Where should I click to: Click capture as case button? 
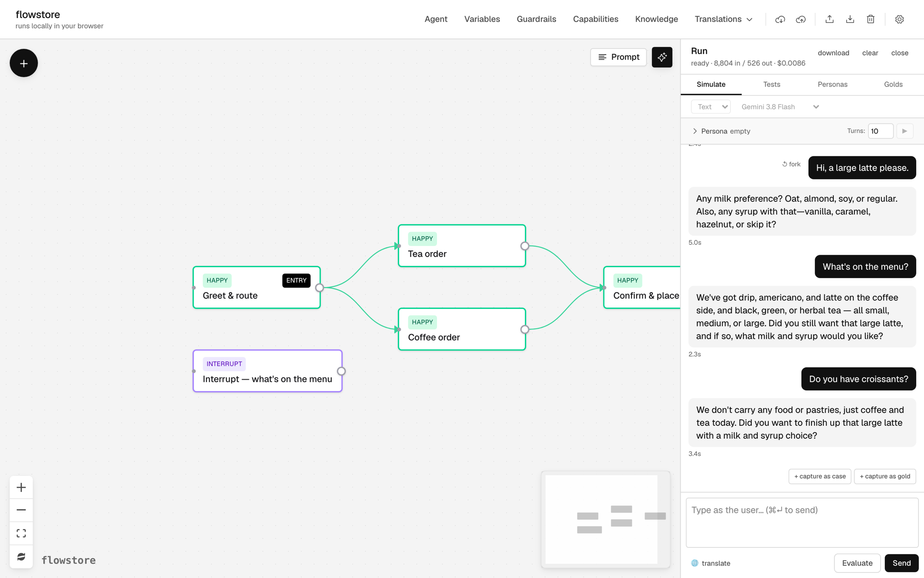820,476
